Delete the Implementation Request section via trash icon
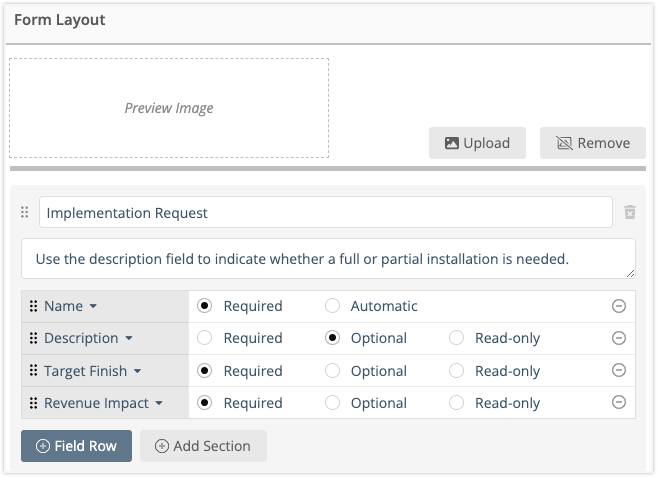This screenshot has height=477, width=657. point(630,212)
